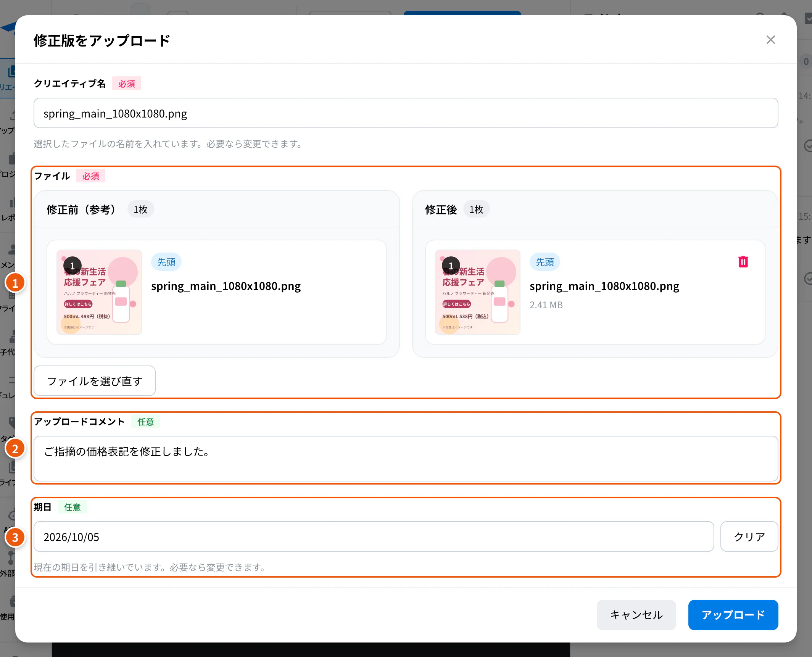Submit with the blue アップロード button
Viewport: 812px width, 657px height.
pyautogui.click(x=733, y=615)
